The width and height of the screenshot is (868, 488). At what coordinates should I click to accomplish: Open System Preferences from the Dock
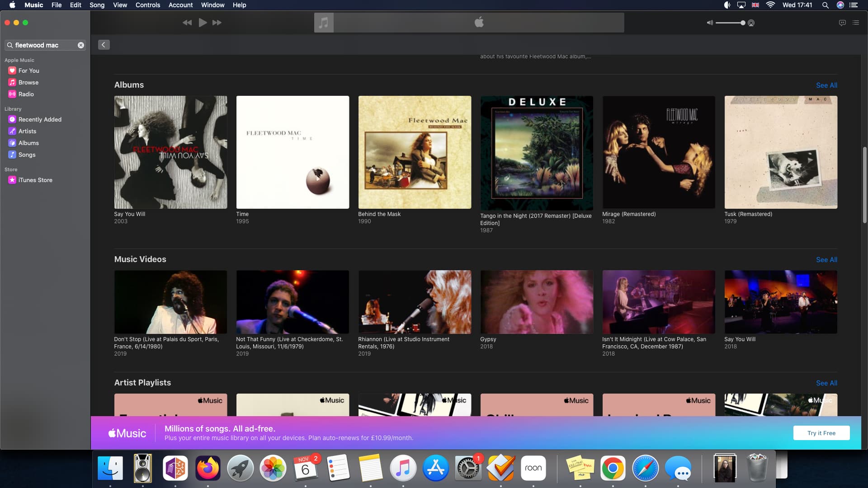[468, 468]
